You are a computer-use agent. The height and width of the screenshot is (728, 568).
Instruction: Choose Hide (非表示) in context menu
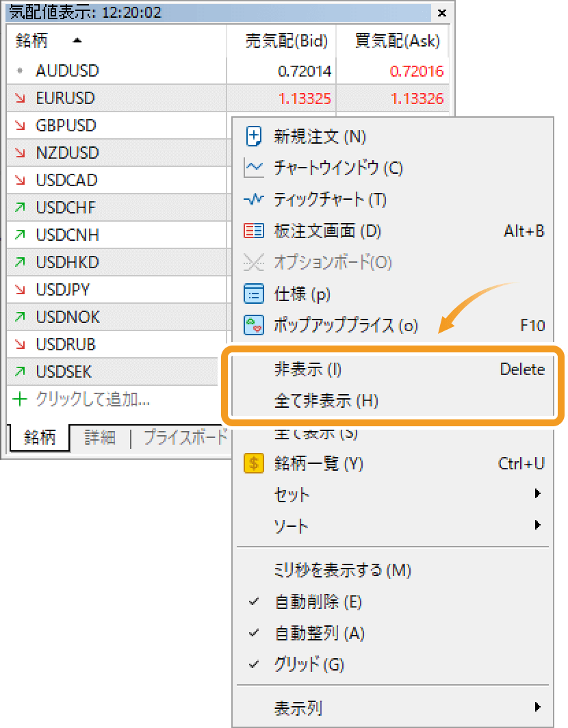click(392, 369)
